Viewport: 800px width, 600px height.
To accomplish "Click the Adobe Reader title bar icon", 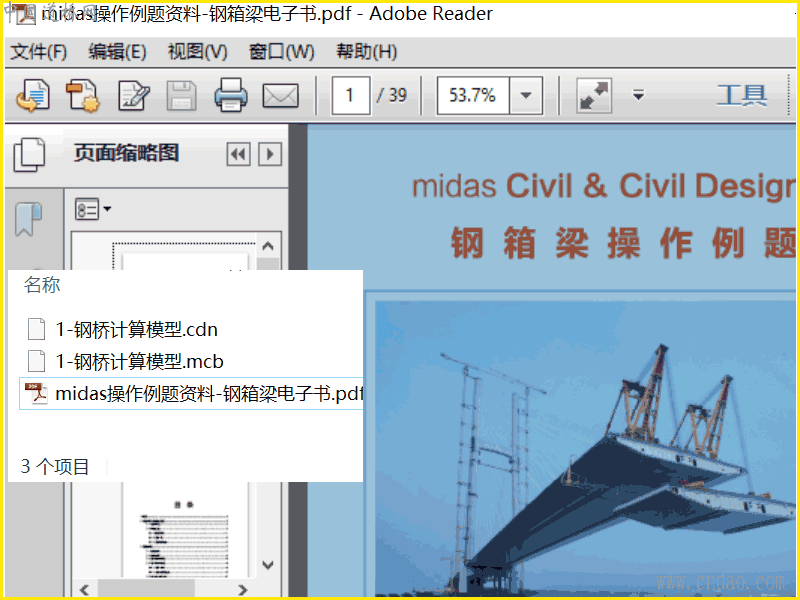I will click(x=24, y=13).
